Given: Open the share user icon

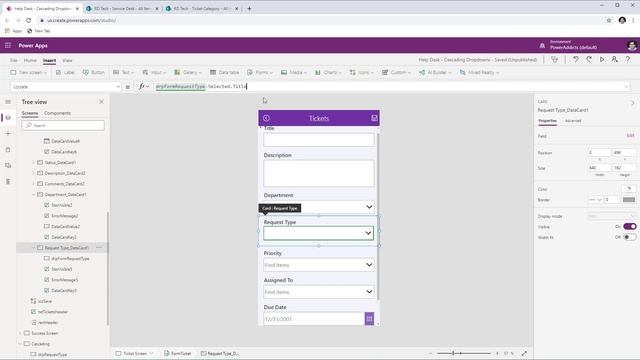Looking at the screenshot, I should tap(614, 60).
